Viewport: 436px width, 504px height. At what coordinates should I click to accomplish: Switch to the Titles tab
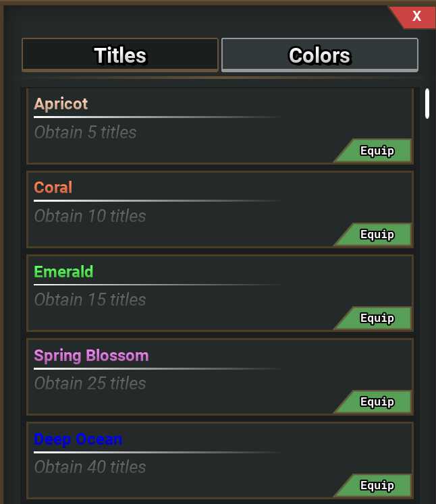pyautogui.click(x=120, y=55)
